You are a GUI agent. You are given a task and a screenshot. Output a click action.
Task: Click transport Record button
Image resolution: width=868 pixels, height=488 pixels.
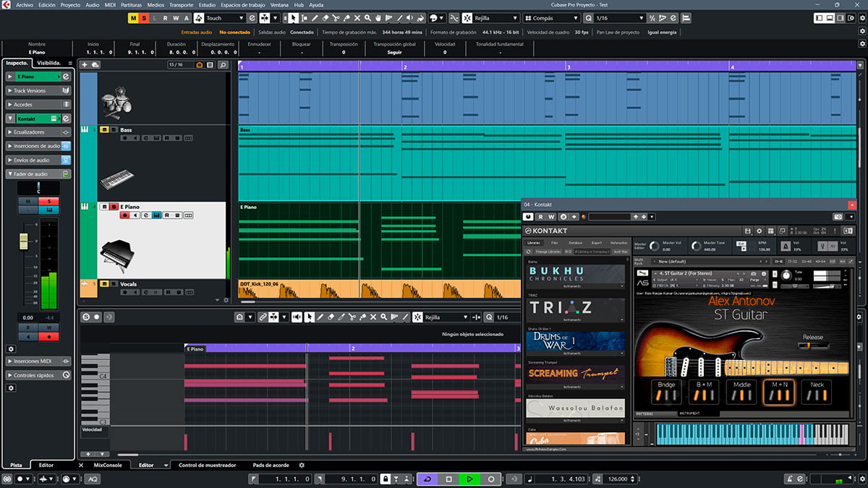pos(491,479)
